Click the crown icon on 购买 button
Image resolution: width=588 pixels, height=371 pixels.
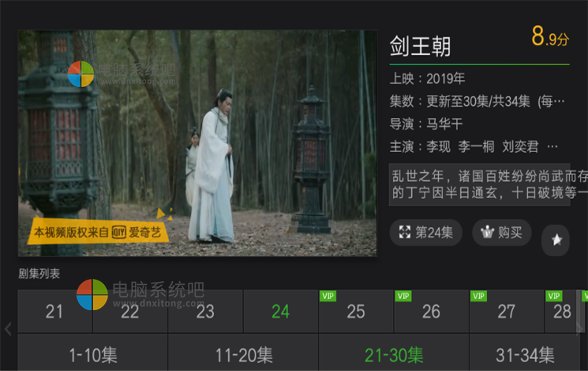(x=488, y=232)
